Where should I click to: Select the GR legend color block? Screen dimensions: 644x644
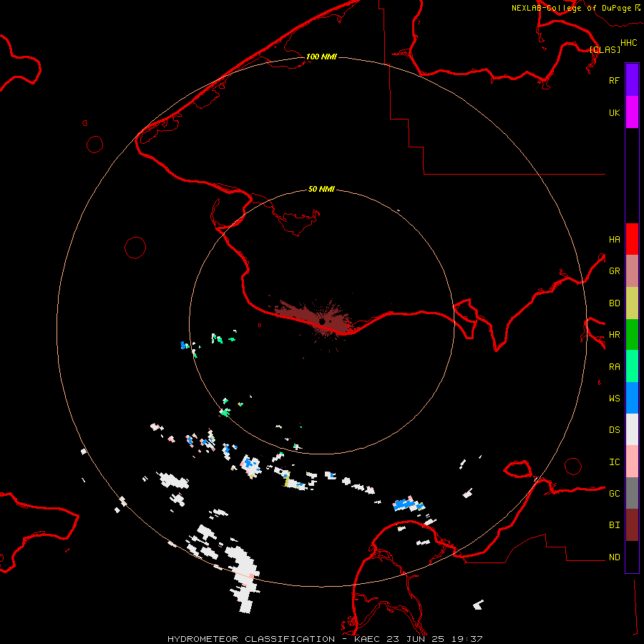click(x=632, y=271)
